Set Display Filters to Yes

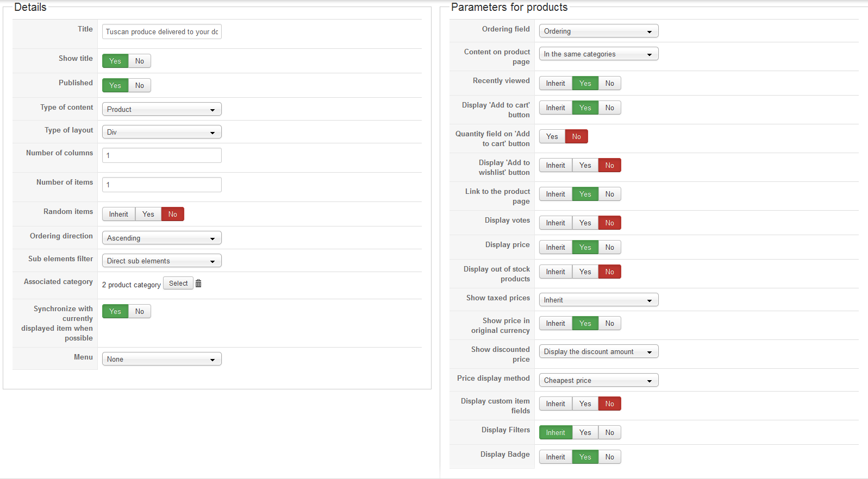pyautogui.click(x=585, y=432)
